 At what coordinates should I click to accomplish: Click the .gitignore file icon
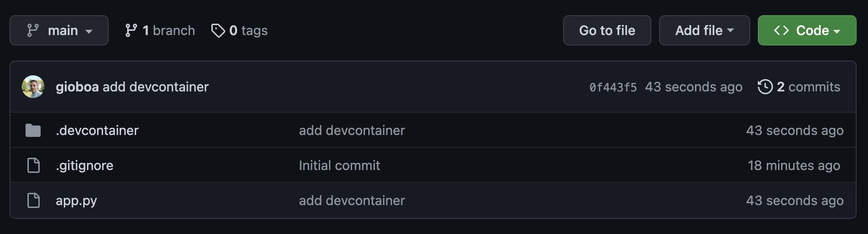(x=33, y=165)
